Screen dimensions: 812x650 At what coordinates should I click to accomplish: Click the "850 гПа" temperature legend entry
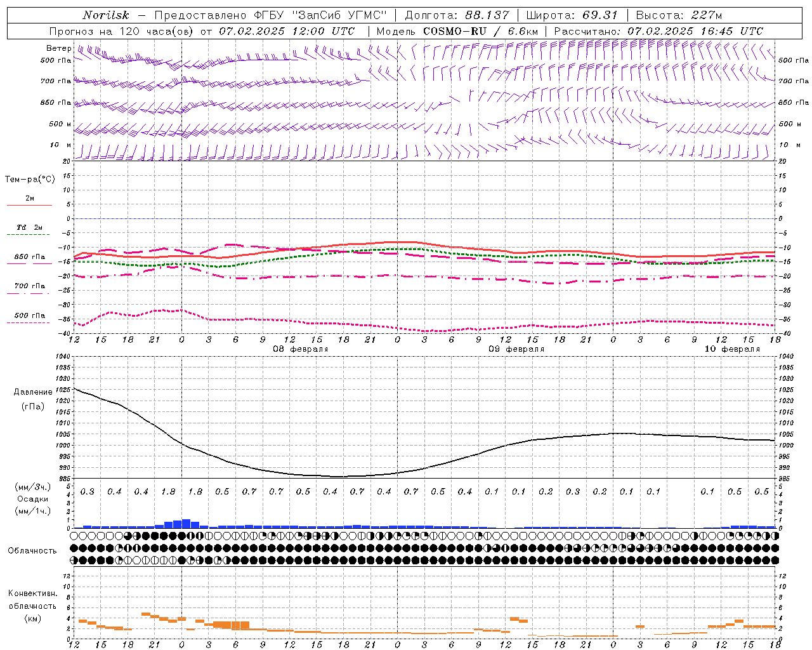click(30, 257)
